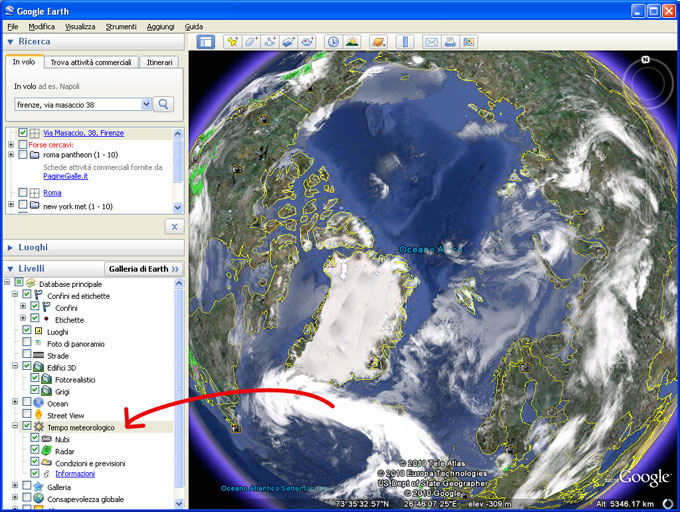Click into the fly-to address field

(78, 104)
